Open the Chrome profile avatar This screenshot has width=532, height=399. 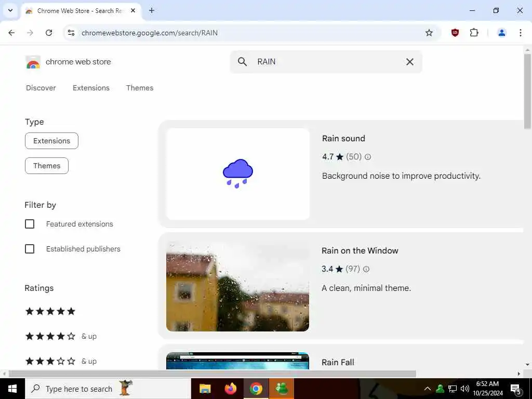click(501, 33)
